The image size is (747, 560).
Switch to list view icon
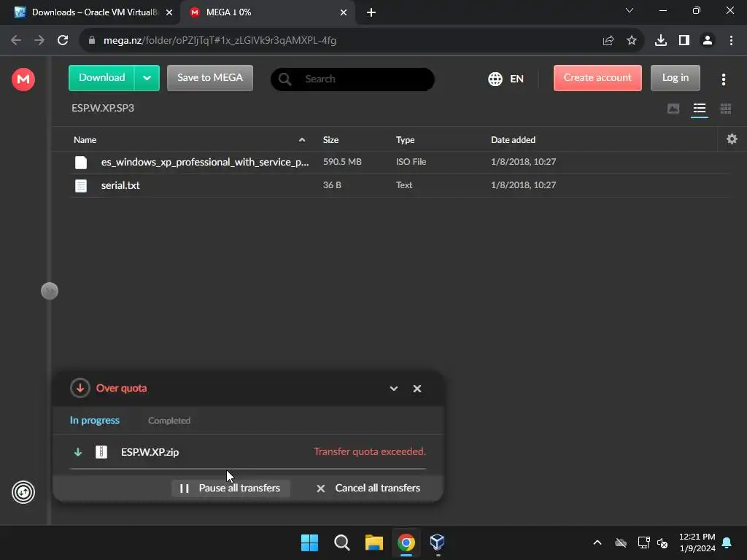click(x=700, y=109)
